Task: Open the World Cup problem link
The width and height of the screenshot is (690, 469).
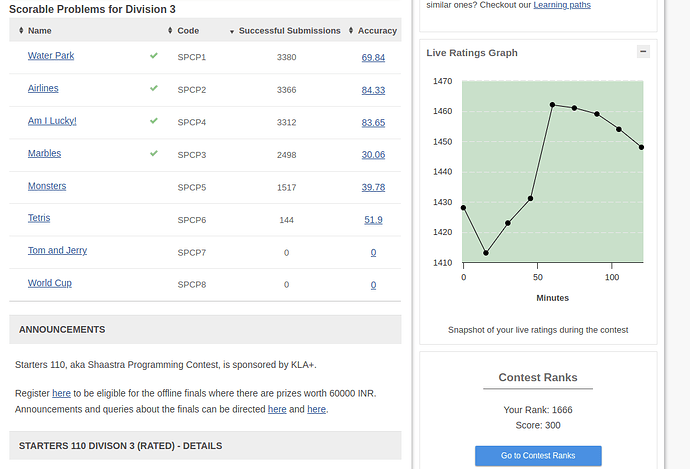Action: pyautogui.click(x=50, y=283)
